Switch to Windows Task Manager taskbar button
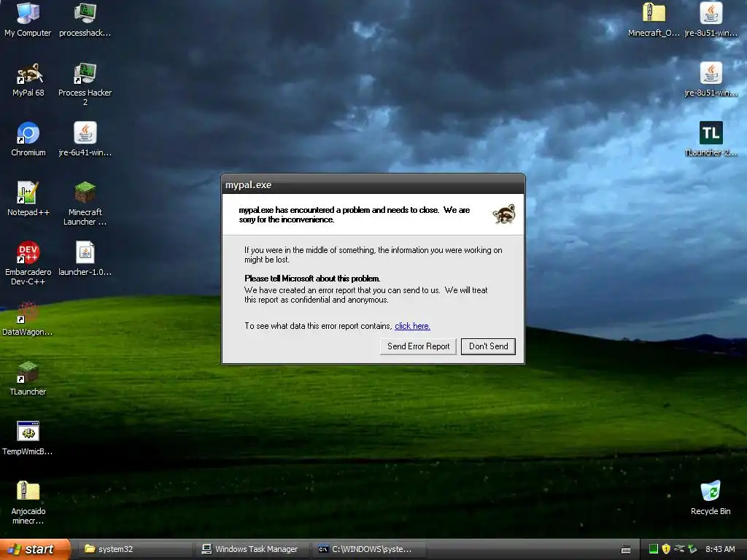This screenshot has width=747, height=560. point(252,549)
